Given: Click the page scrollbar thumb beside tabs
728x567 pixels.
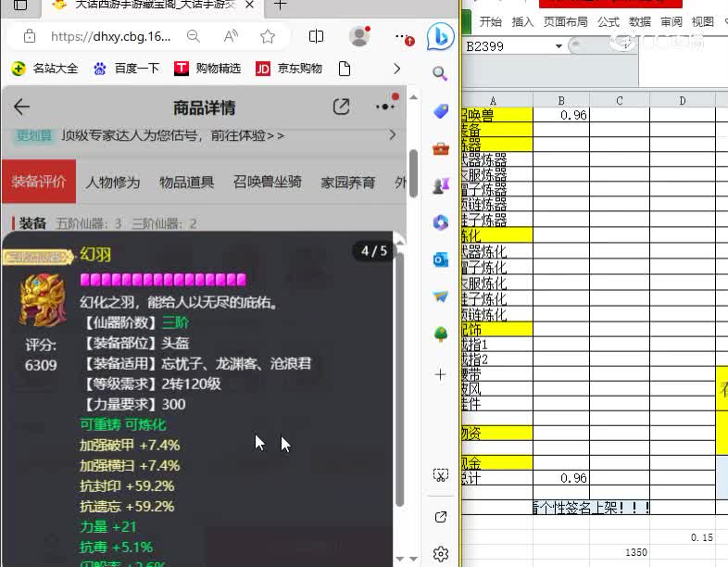Looking at the screenshot, I should pos(413,173).
